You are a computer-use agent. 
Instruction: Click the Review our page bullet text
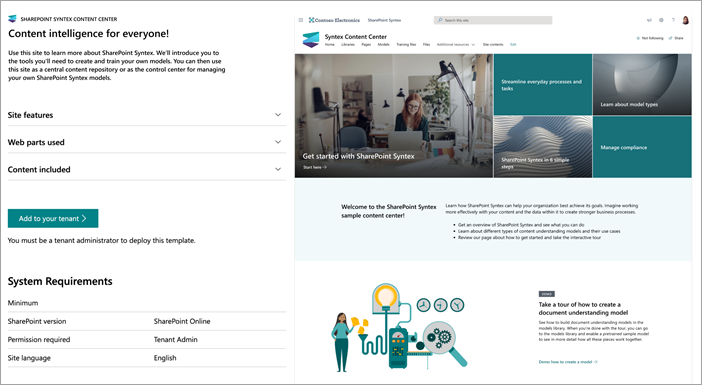click(529, 238)
